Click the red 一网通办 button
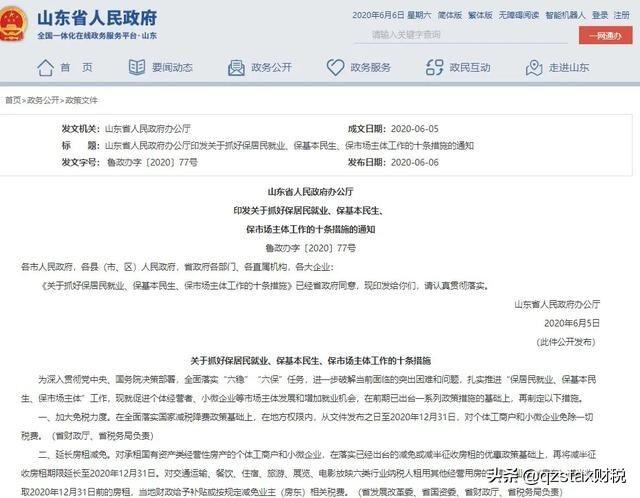This screenshot has height=498, width=640. [606, 36]
